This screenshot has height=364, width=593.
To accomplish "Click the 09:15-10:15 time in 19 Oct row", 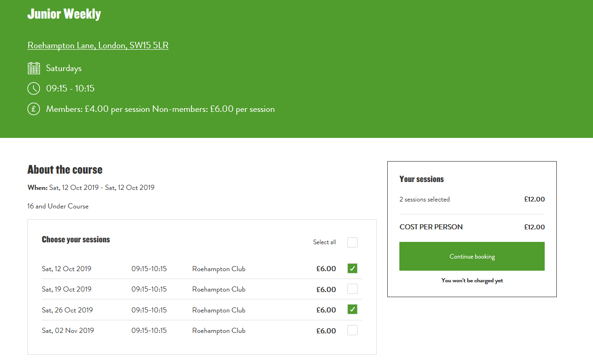I will point(149,289).
